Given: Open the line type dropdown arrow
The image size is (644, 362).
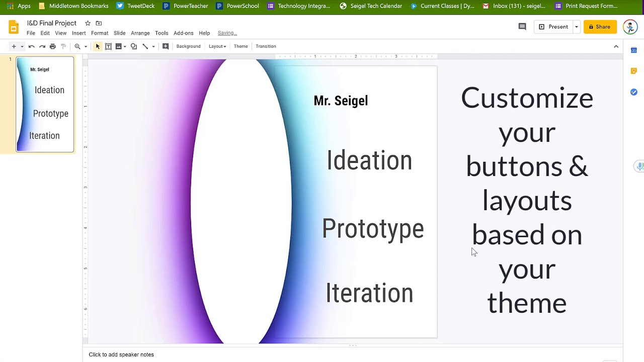Looking at the screenshot, I should pos(153,46).
